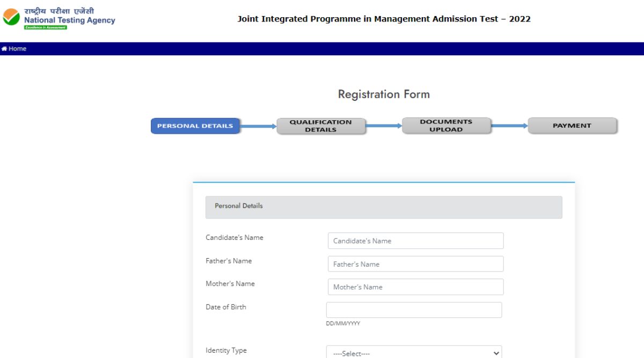This screenshot has height=358, width=644.
Task: Click the Candidate's Name label
Action: pos(235,238)
